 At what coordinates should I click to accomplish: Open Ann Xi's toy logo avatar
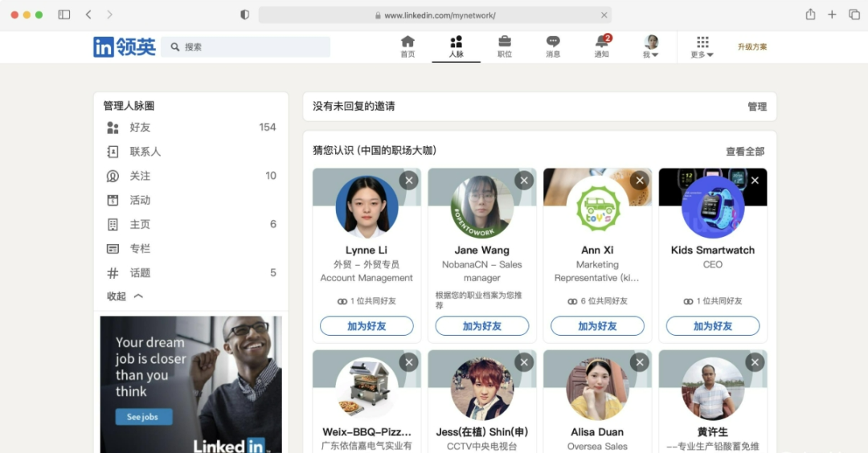[597, 207]
